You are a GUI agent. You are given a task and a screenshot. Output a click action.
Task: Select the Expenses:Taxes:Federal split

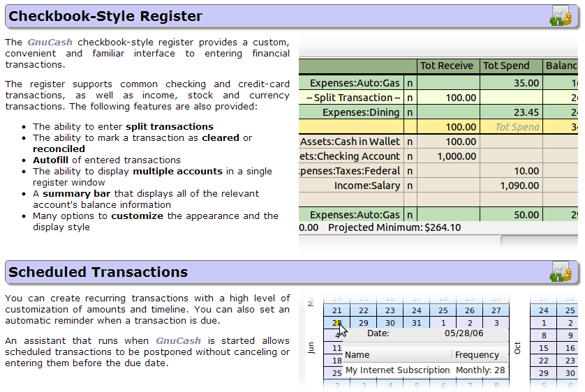coord(350,171)
